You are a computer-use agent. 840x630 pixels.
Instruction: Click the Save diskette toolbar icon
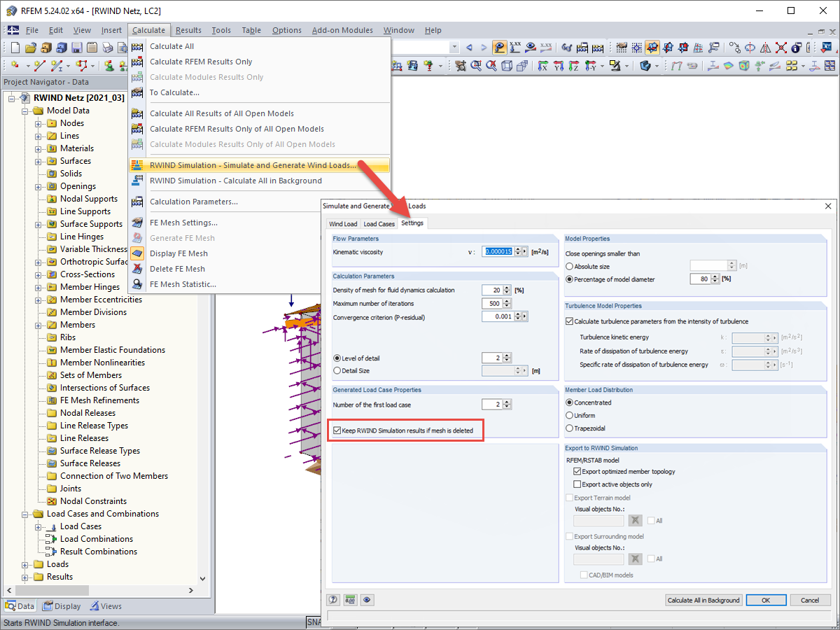coord(76,48)
